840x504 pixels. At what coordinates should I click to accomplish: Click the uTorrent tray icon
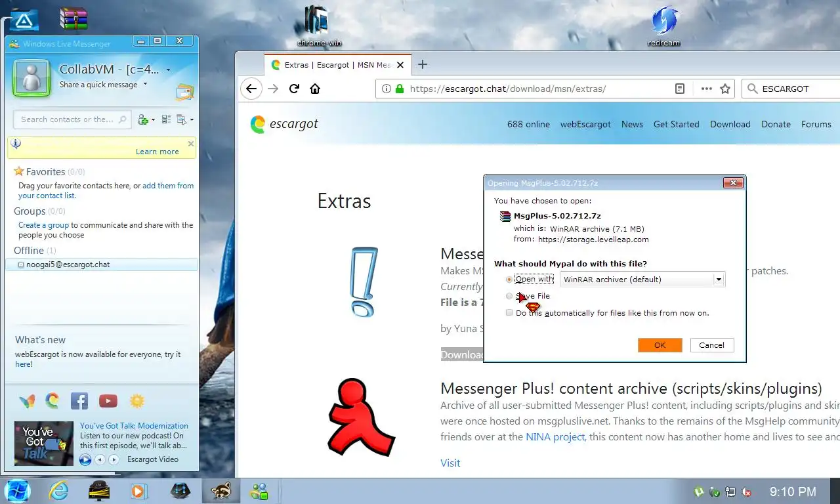coord(700,492)
